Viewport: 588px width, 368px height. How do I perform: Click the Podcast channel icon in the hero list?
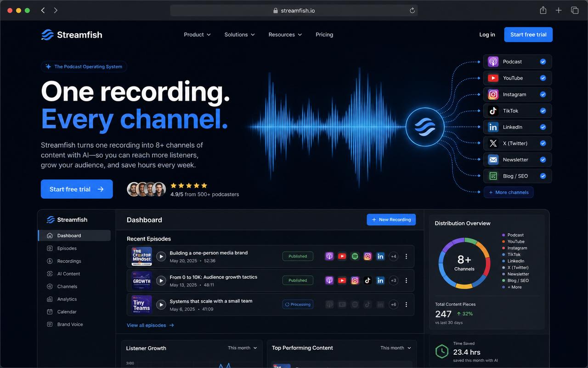(493, 62)
